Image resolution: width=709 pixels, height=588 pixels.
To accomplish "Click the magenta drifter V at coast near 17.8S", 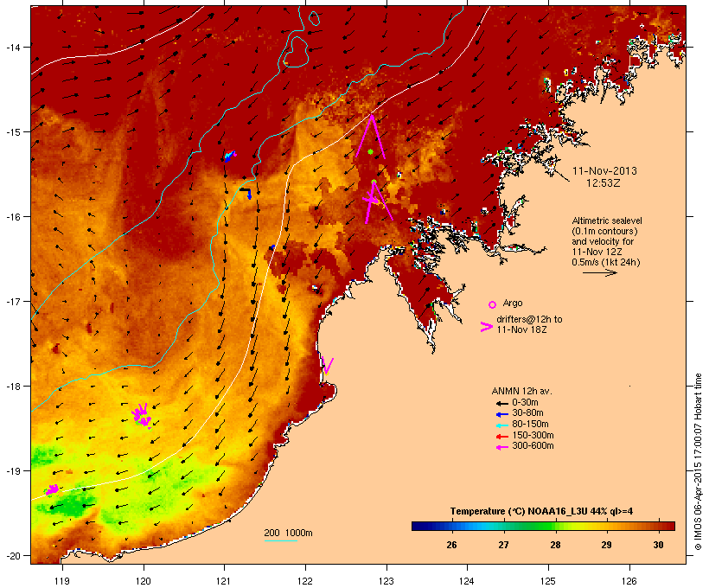I will [x=328, y=366].
